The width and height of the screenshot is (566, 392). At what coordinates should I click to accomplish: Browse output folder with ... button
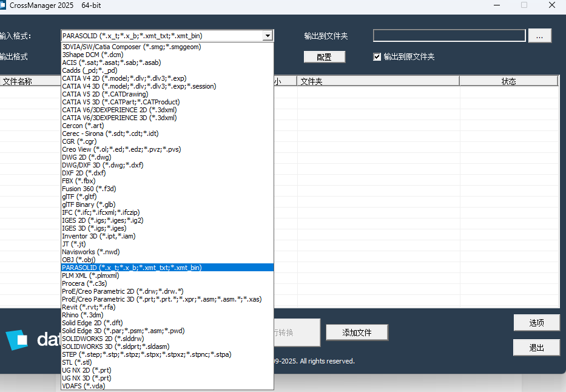(540, 36)
